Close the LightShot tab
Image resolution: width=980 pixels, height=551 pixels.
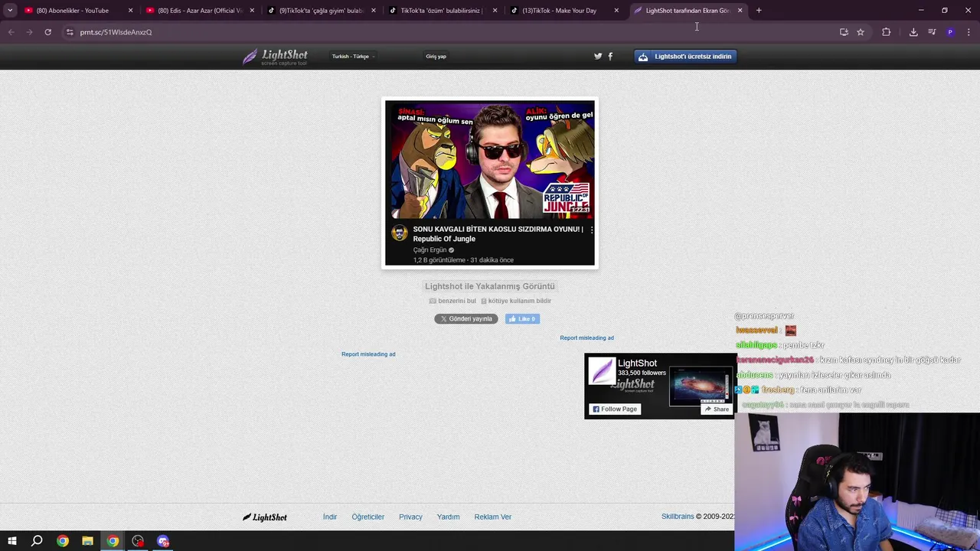(x=740, y=11)
